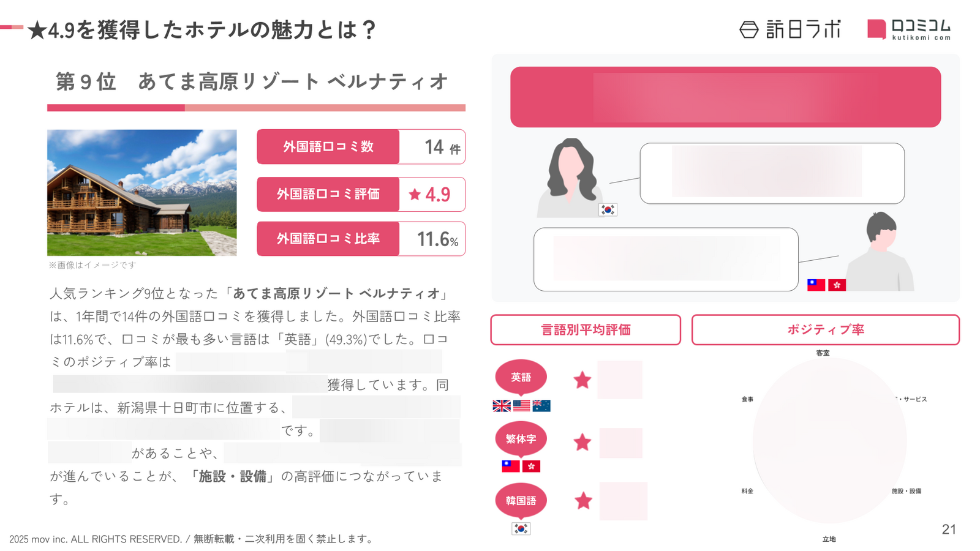The height and width of the screenshot is (551, 980).
Task: Click the UK flag under 英語
Action: coord(502,405)
